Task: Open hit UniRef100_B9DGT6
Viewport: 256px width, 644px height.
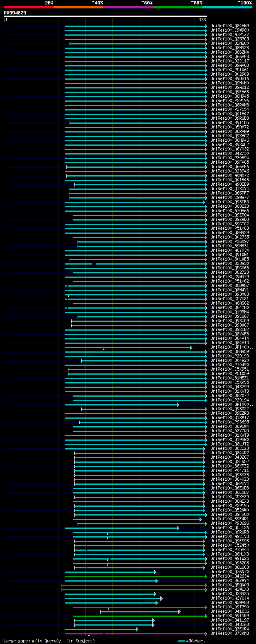Action: point(230,79)
